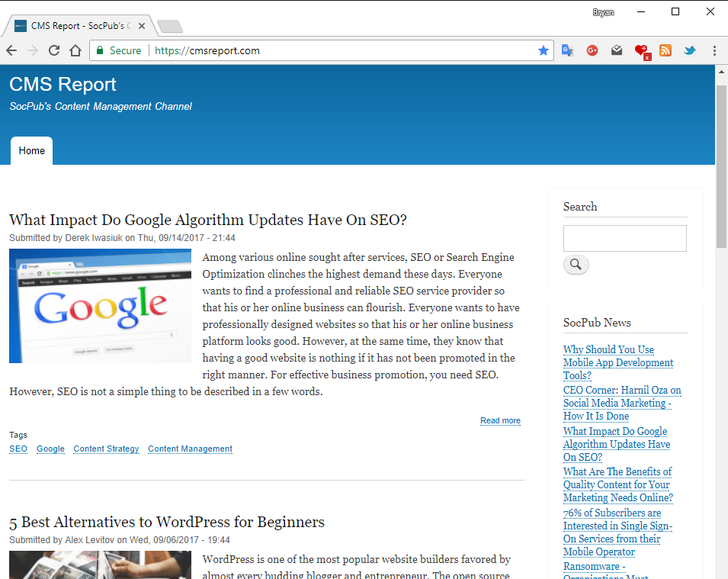
Task: Switch to the CMS Report browser tab
Action: click(x=76, y=26)
